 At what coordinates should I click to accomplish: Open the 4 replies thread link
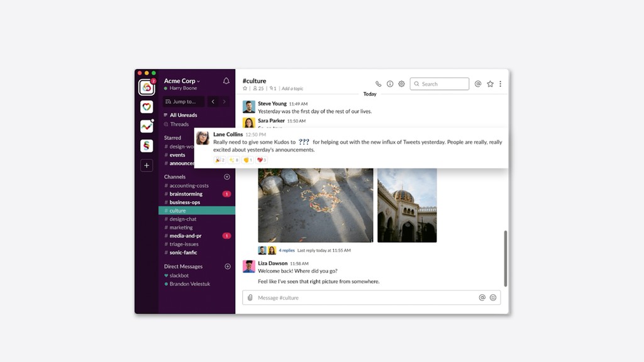click(287, 250)
